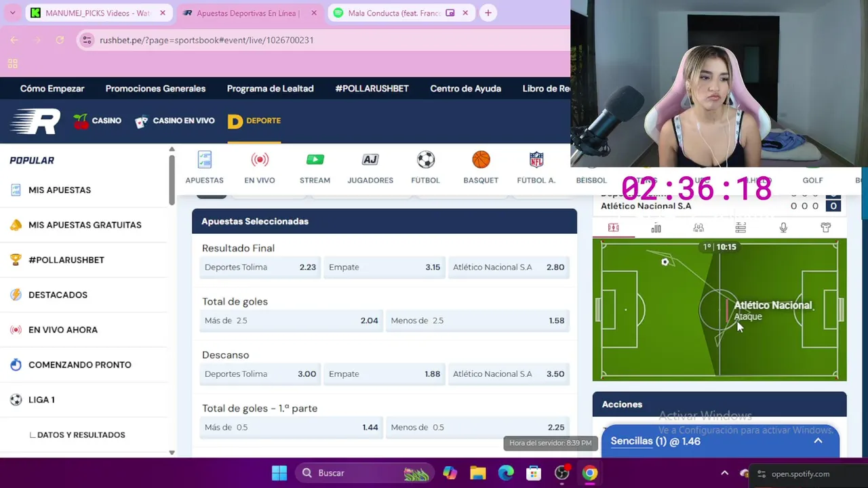Open Copilot from taskbar
The width and height of the screenshot is (868, 488).
point(450,473)
